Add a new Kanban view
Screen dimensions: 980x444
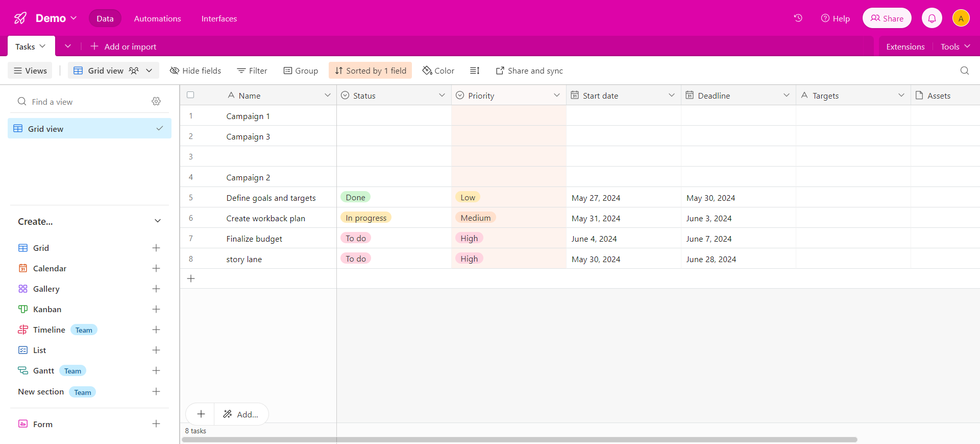[156, 309]
